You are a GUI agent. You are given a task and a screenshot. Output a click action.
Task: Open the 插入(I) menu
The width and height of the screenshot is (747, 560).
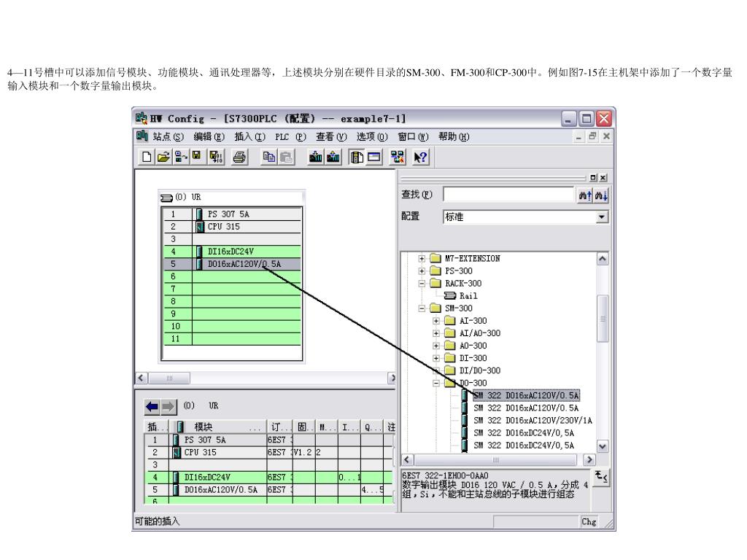pos(250,137)
